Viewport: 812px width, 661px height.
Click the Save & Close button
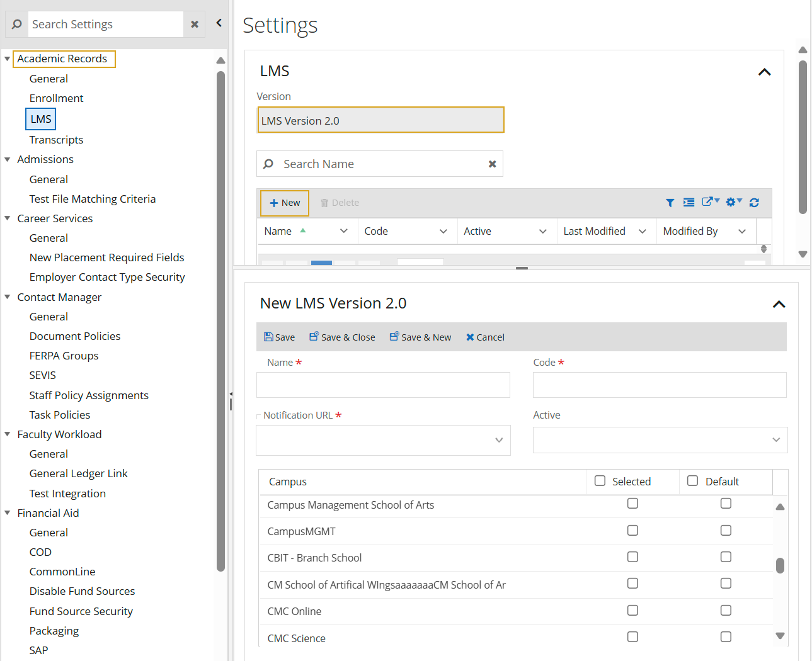342,337
